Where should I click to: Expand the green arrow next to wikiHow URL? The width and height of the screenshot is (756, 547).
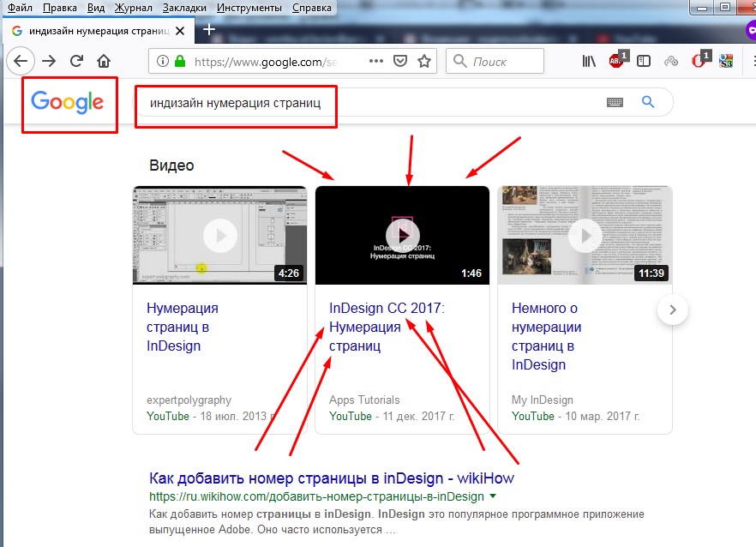(x=492, y=495)
